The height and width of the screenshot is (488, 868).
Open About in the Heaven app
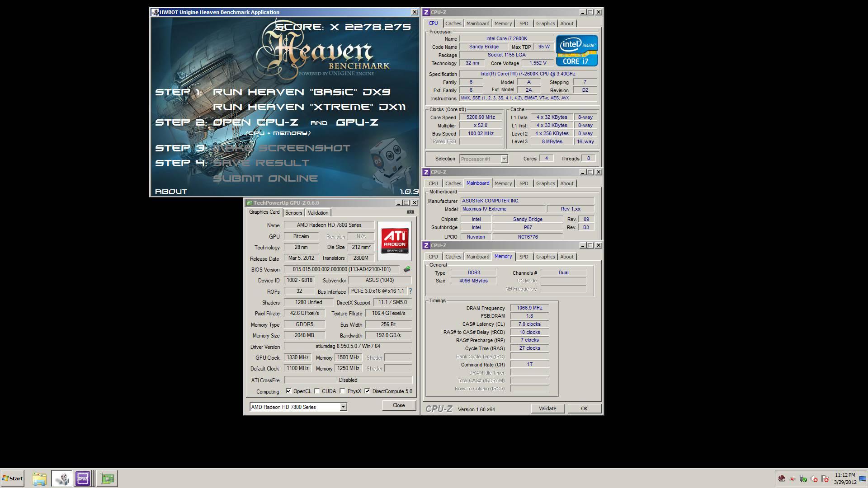click(x=171, y=192)
